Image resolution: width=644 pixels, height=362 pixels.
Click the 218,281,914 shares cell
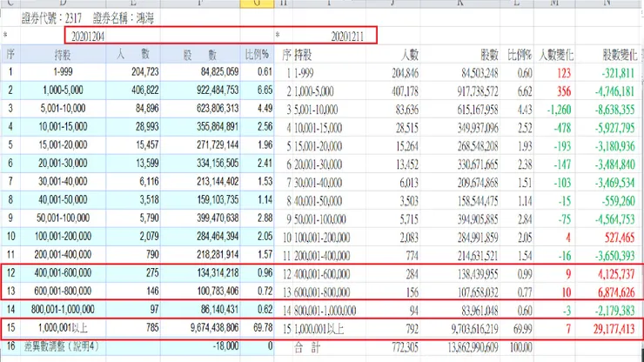pyautogui.click(x=218, y=254)
